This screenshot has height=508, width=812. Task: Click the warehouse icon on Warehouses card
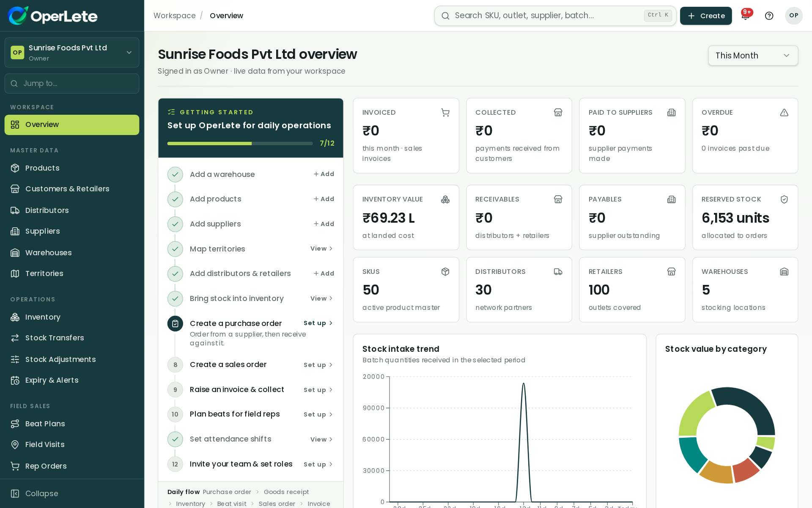784,272
